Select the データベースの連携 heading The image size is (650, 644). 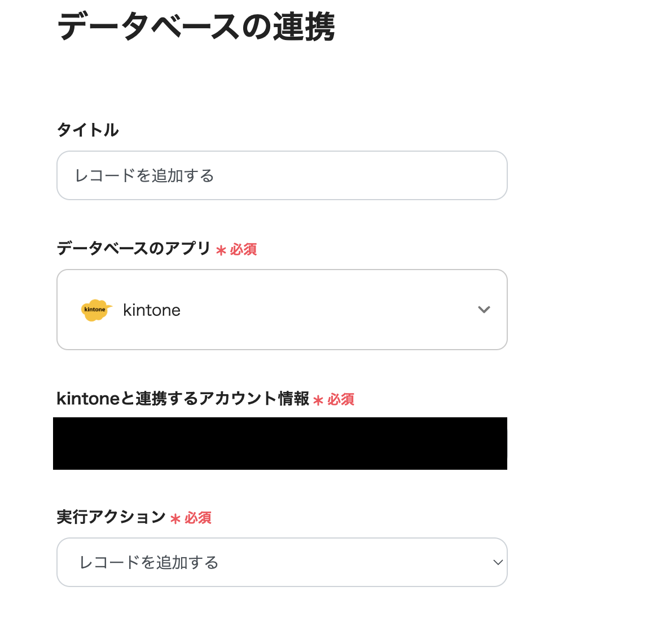click(x=195, y=25)
